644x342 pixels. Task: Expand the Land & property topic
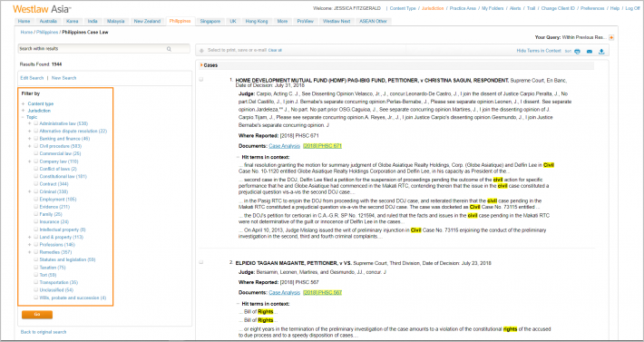(x=30, y=238)
